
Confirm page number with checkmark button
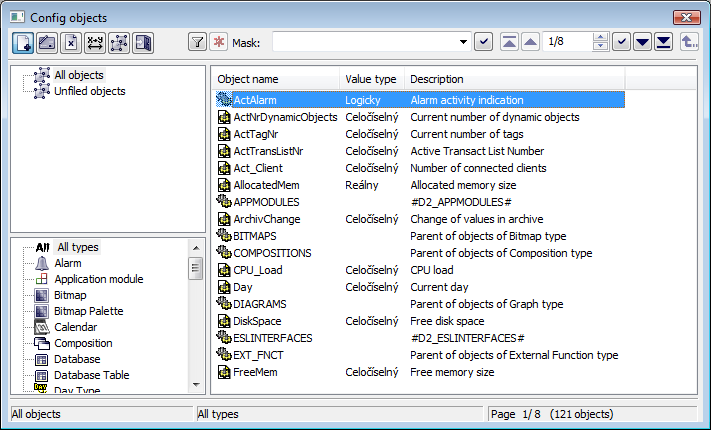621,42
